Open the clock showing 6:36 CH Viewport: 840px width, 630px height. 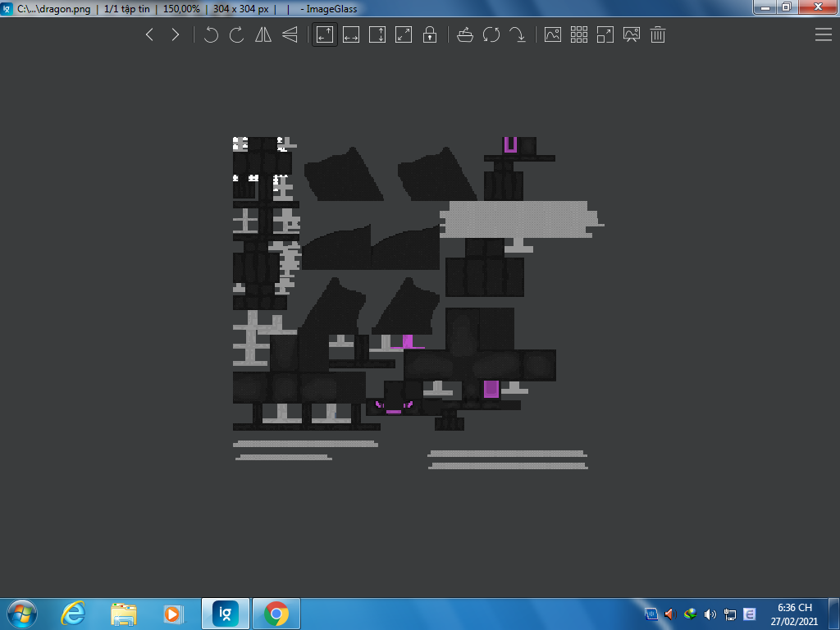(794, 614)
